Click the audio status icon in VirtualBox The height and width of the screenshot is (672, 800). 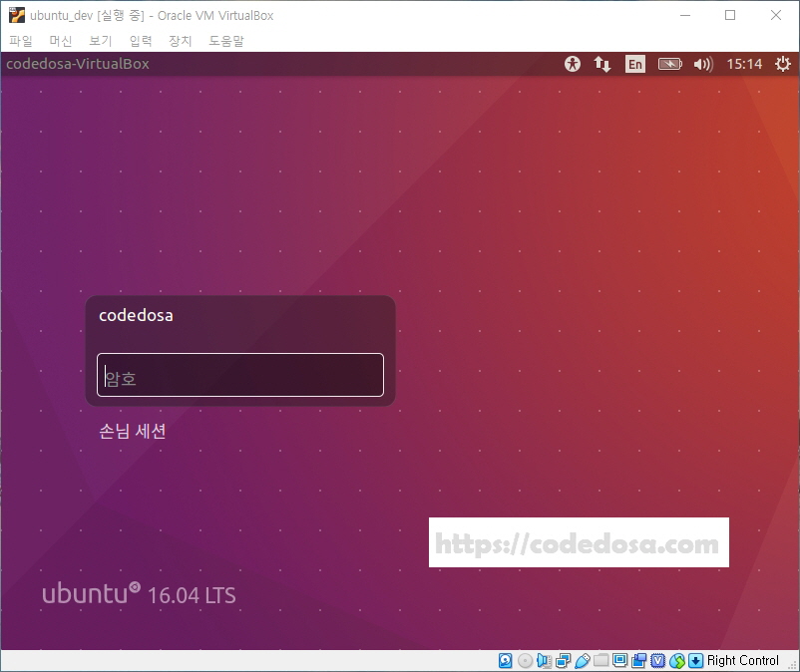coord(544,661)
